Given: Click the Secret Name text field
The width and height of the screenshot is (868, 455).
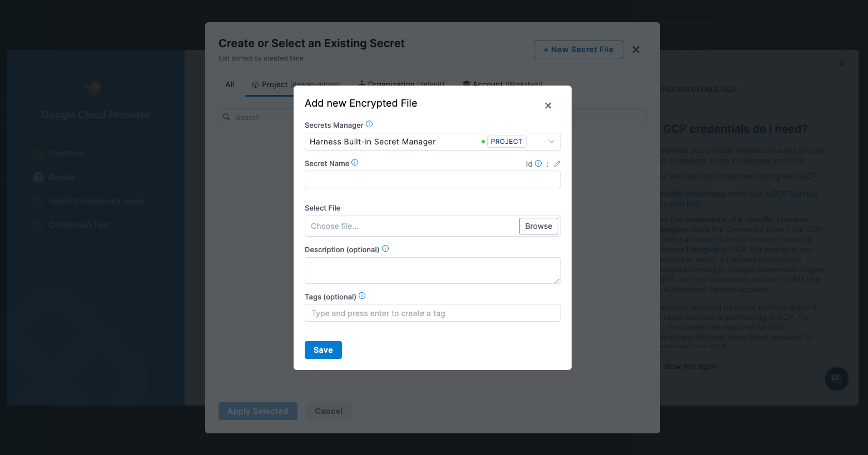Looking at the screenshot, I should pyautogui.click(x=432, y=179).
